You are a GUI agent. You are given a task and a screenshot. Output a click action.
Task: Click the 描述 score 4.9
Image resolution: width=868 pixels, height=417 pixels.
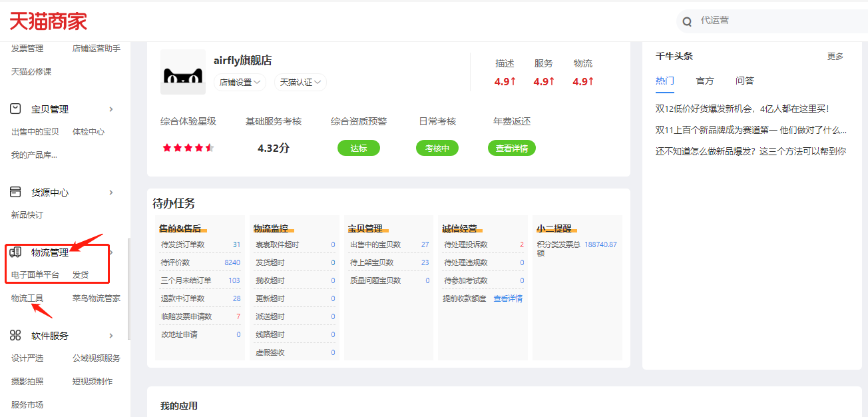pos(505,81)
